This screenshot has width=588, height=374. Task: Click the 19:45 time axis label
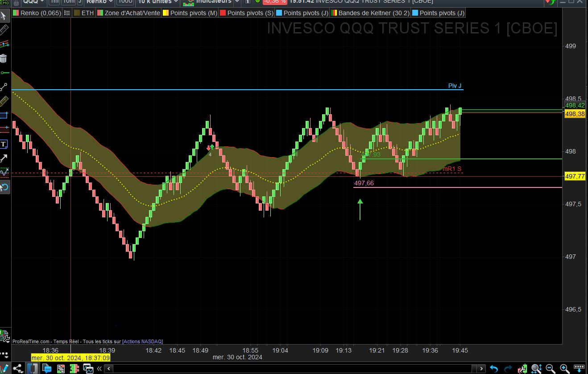click(460, 350)
